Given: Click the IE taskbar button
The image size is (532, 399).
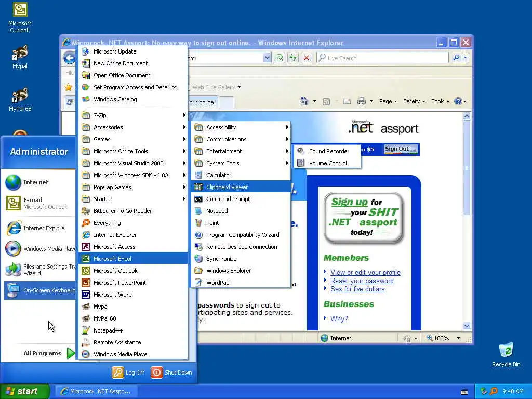Looking at the screenshot, I should tap(96, 392).
